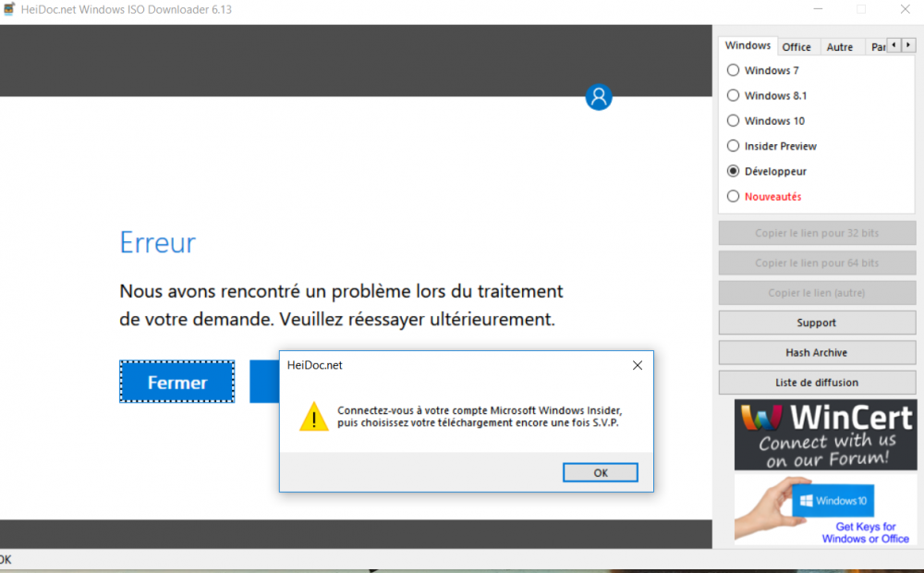
Task: Click the Support button
Action: pos(817,323)
